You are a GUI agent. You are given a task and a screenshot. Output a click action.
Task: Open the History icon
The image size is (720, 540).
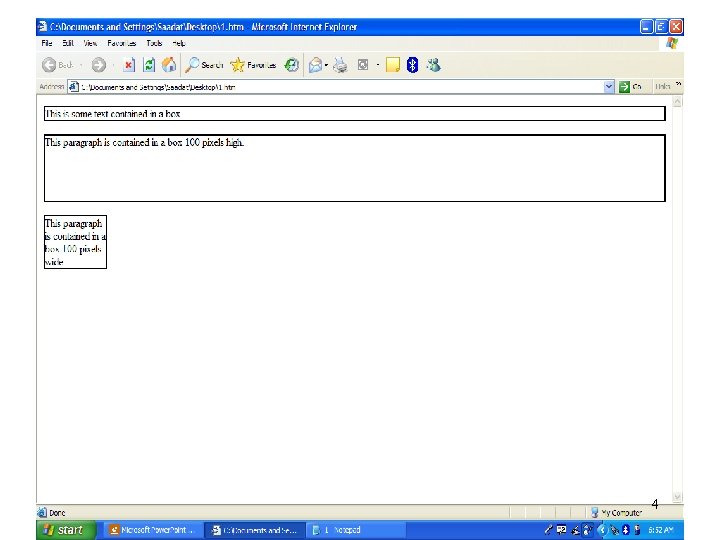[x=292, y=65]
